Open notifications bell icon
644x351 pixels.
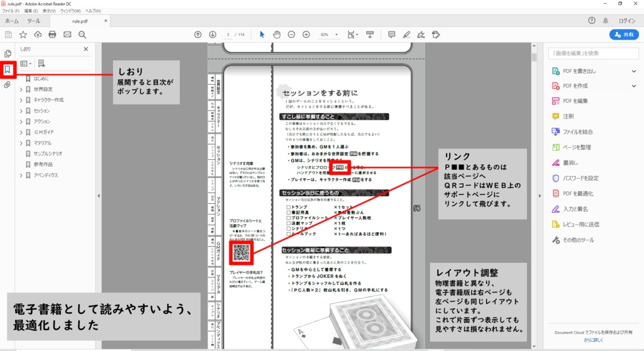606,21
